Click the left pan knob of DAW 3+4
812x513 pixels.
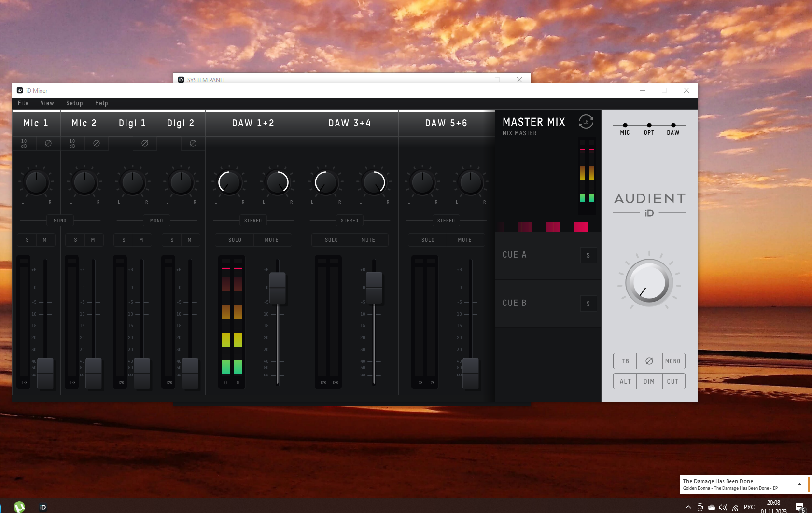point(326,182)
